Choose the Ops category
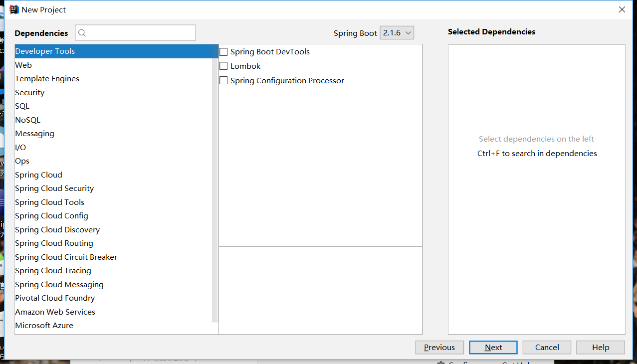 114,161
